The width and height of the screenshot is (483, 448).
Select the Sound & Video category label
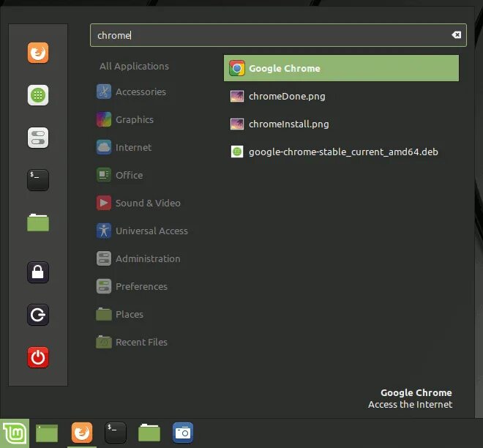pyautogui.click(x=148, y=203)
